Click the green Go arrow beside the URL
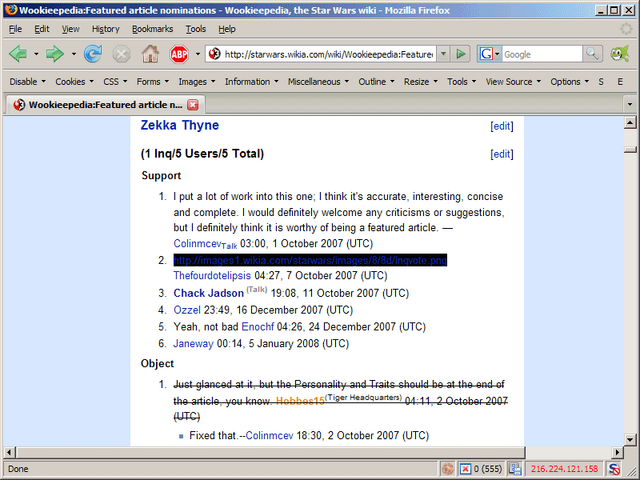The height and width of the screenshot is (480, 640). (461, 54)
